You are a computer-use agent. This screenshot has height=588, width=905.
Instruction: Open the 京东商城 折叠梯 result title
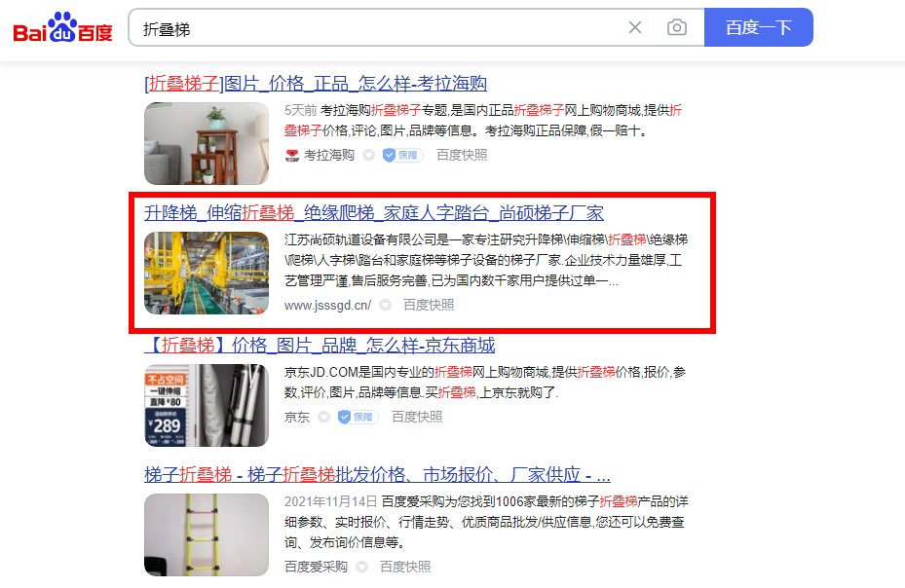(320, 345)
